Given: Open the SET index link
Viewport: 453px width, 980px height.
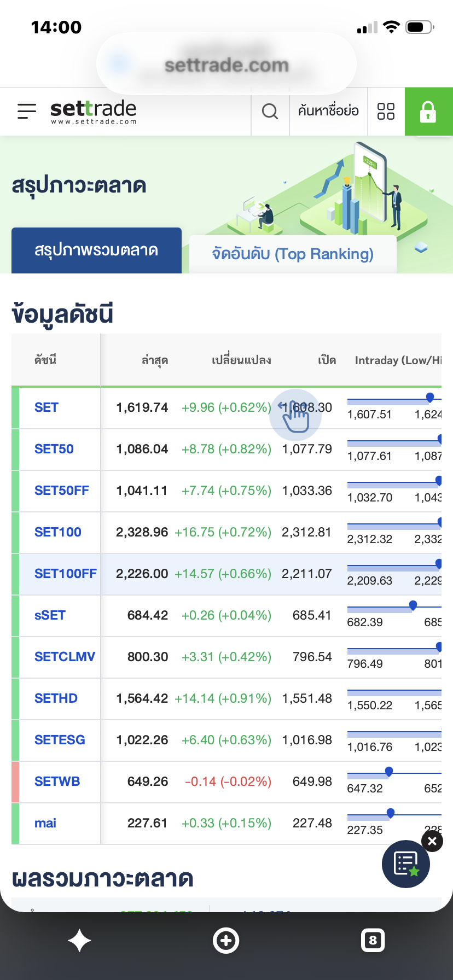Looking at the screenshot, I should (47, 407).
